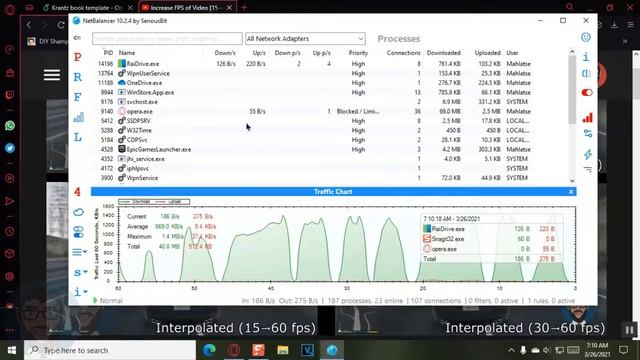Click the red signal bars icon in right sidebar
Screen dimensions: 640x360
tap(587, 118)
